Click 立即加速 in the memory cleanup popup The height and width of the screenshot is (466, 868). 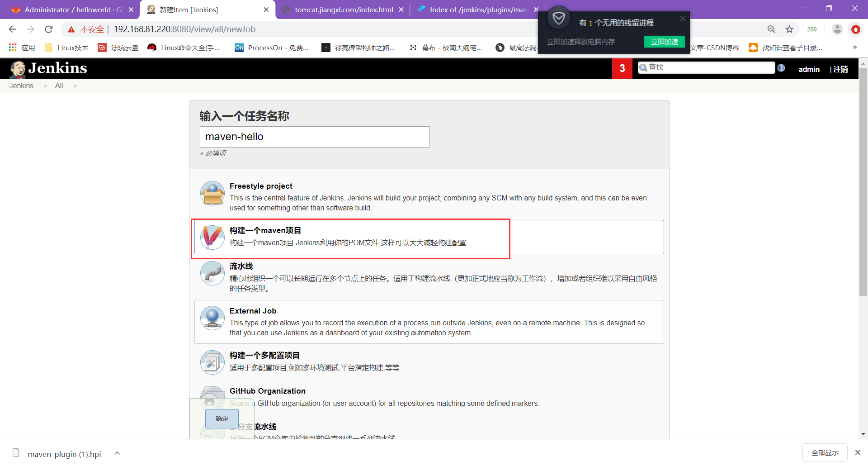(664, 41)
